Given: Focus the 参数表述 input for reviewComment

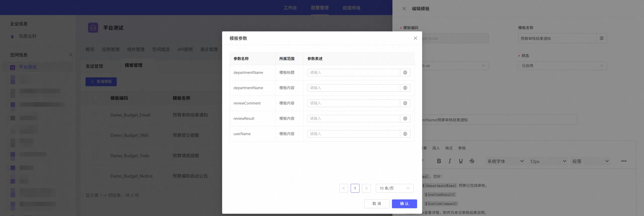Looking at the screenshot, I should click(x=354, y=103).
